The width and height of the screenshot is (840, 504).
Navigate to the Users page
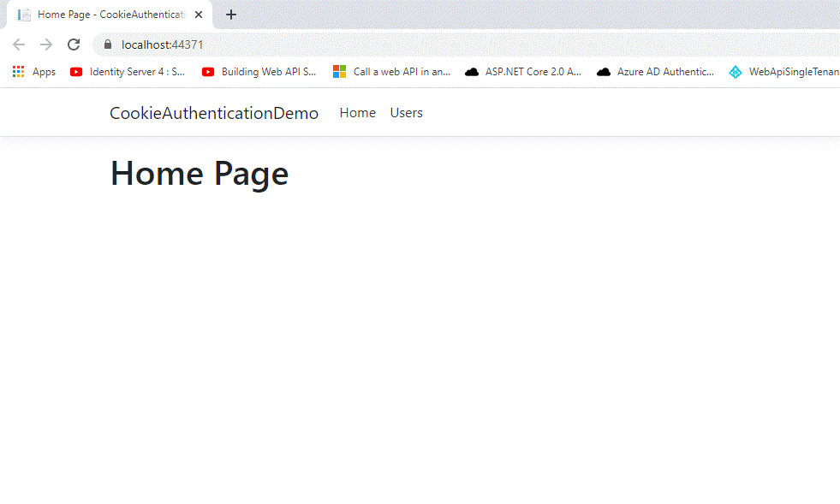pos(406,112)
